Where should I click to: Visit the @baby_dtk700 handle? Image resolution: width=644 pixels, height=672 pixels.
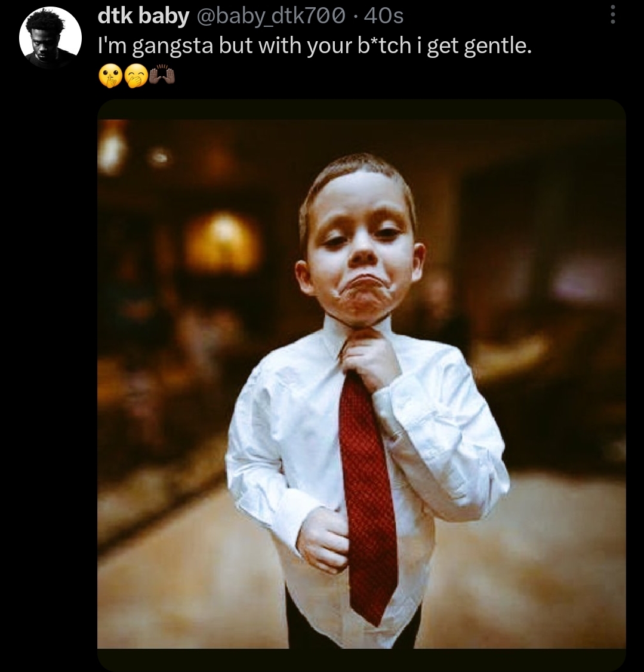(270, 16)
